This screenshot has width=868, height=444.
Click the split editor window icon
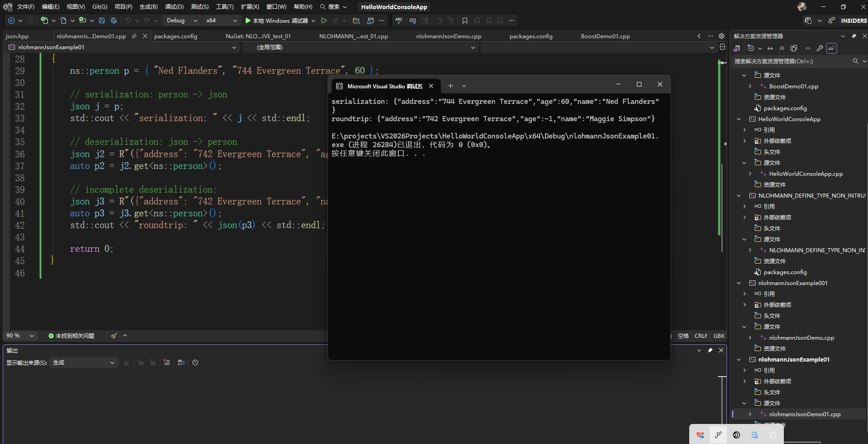[x=722, y=47]
